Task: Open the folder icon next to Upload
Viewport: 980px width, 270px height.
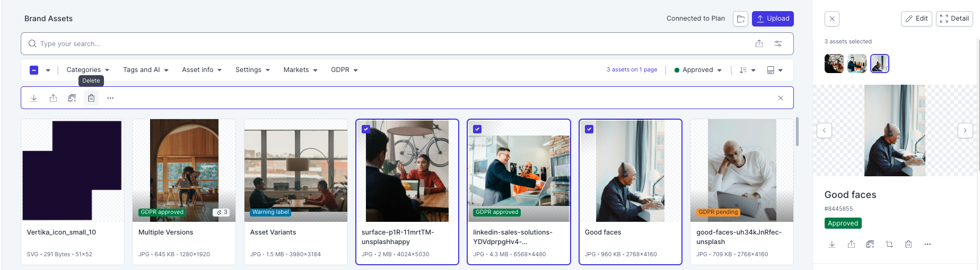Action: (x=740, y=19)
